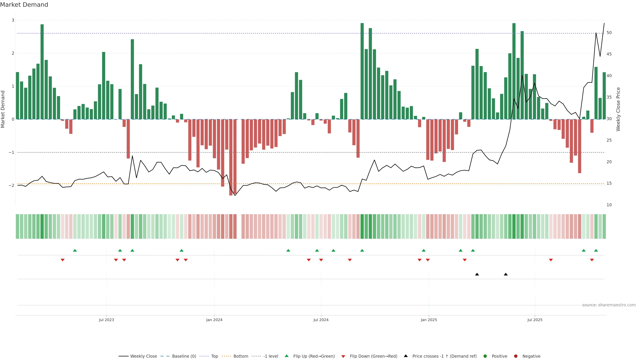
Task: Toggle the Top dotted line legend entry
Action: pos(214,356)
